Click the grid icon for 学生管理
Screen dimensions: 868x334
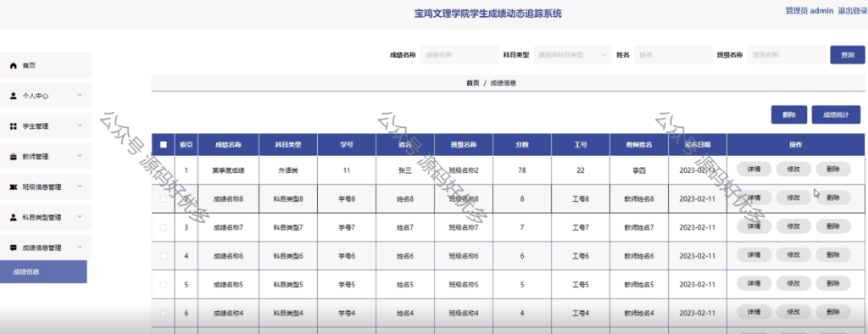click(14, 126)
